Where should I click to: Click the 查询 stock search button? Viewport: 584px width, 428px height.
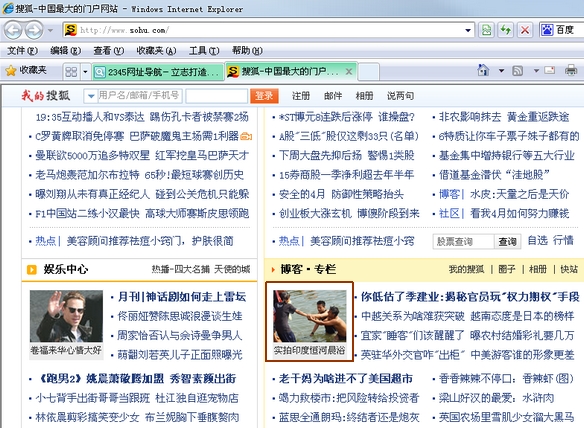click(x=507, y=242)
